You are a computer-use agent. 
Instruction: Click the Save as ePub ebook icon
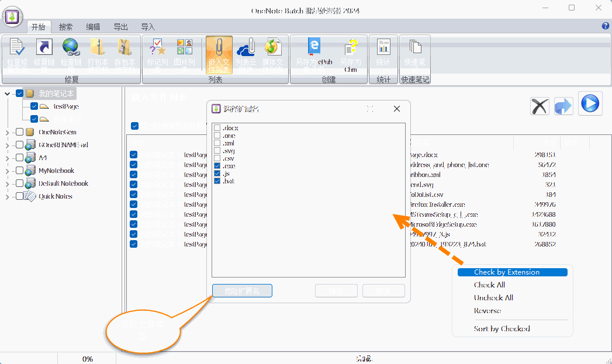click(x=314, y=55)
